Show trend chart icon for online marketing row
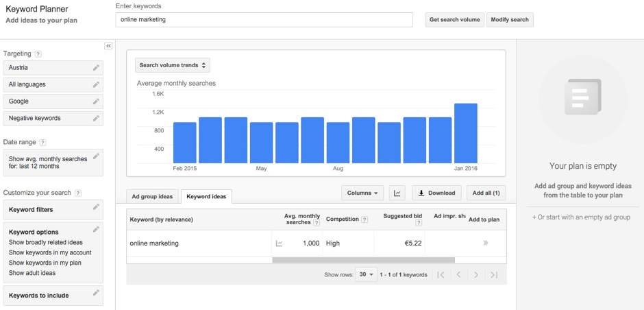Image resolution: width=644 pixels, height=310 pixels. [280, 243]
